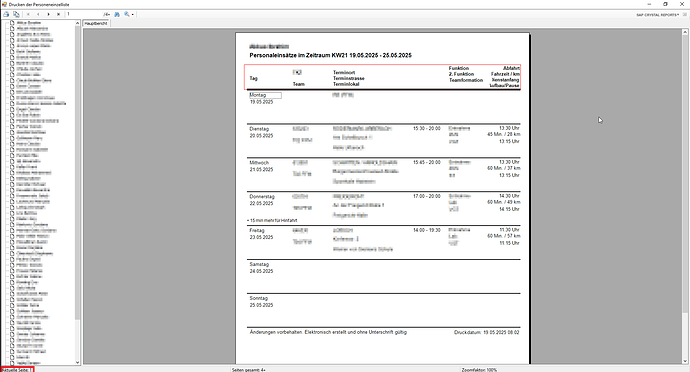
Task: Click the group tree scroll up arrow
Action: pyautogui.click(x=77, y=23)
